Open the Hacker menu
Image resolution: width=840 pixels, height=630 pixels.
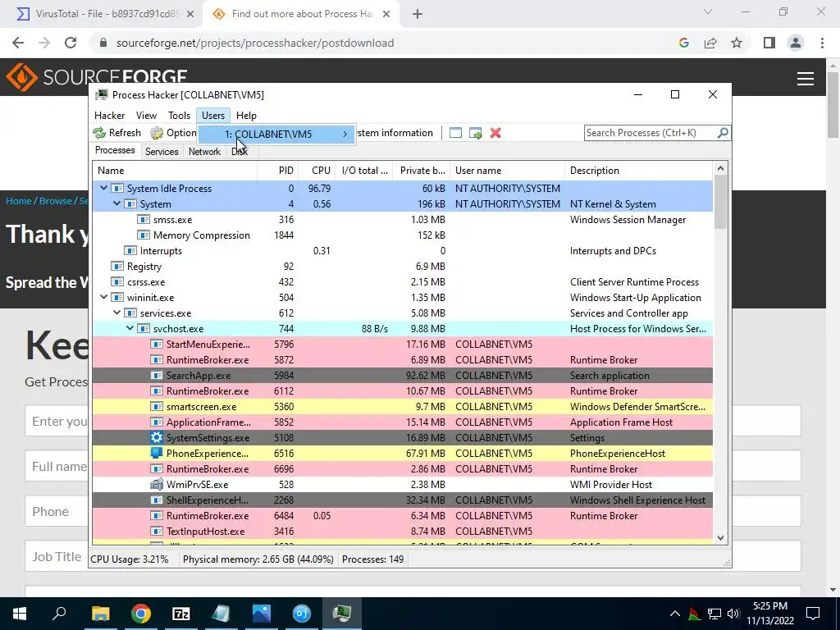pyautogui.click(x=109, y=116)
